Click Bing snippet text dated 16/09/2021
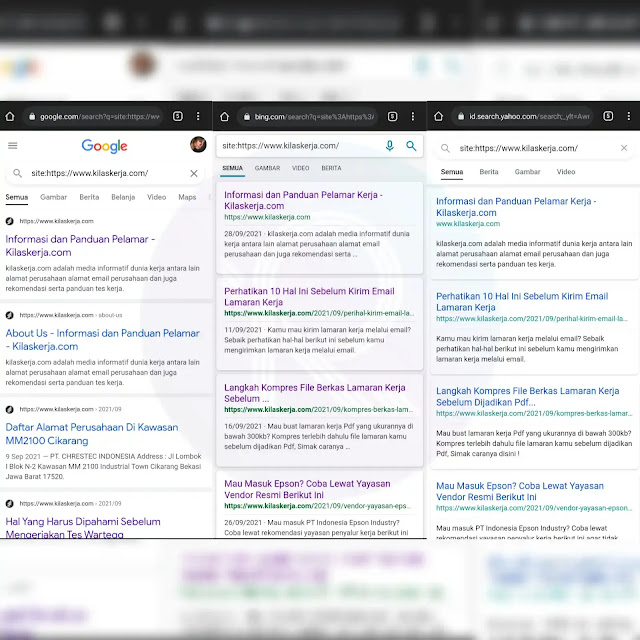The height and width of the screenshot is (640, 640). coord(318,436)
